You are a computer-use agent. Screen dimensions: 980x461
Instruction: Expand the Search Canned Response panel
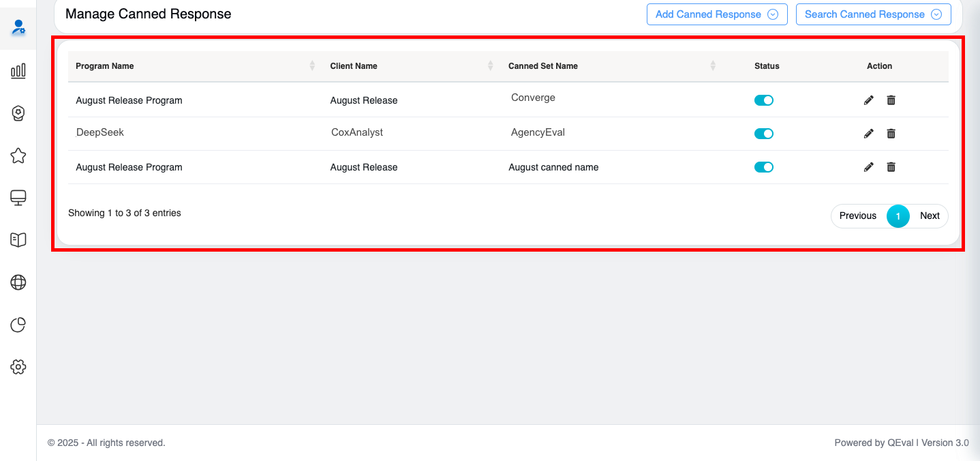(872, 14)
